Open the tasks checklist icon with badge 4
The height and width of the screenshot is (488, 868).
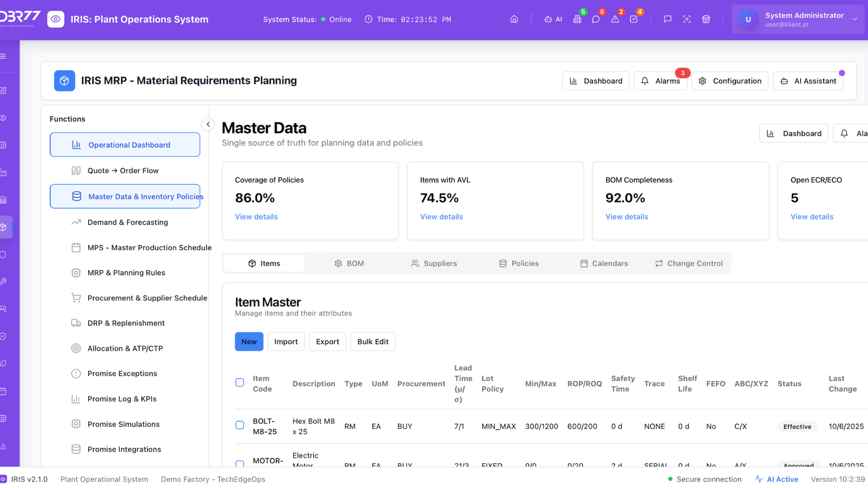coord(634,19)
